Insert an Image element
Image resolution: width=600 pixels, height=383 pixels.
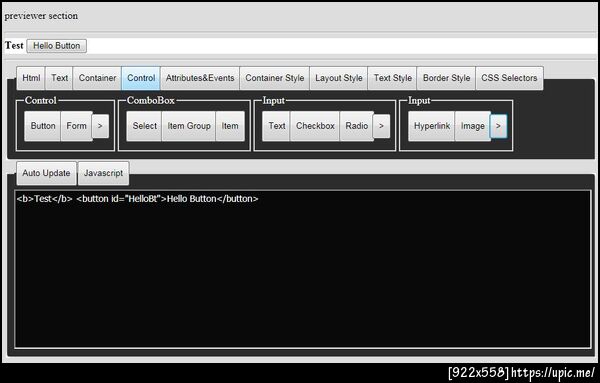pyautogui.click(x=473, y=126)
